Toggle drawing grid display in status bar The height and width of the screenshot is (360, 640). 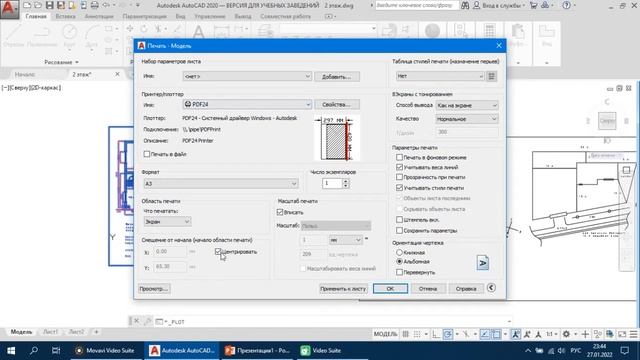coord(405,334)
